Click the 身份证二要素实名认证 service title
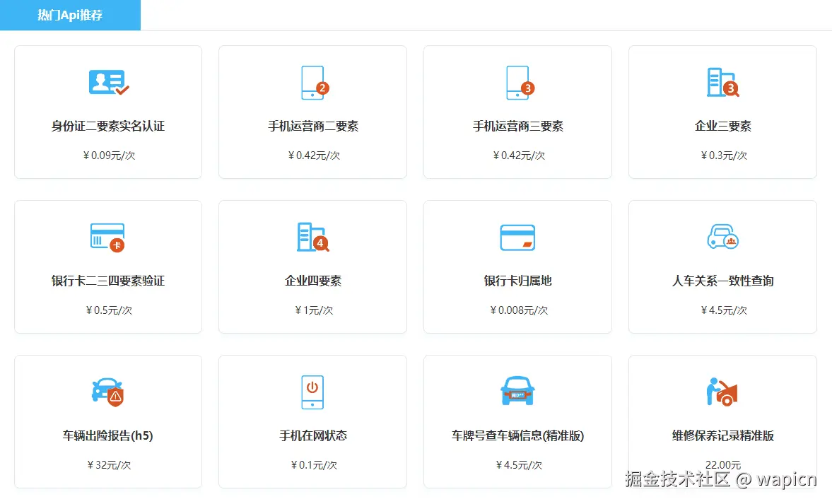 tap(107, 125)
